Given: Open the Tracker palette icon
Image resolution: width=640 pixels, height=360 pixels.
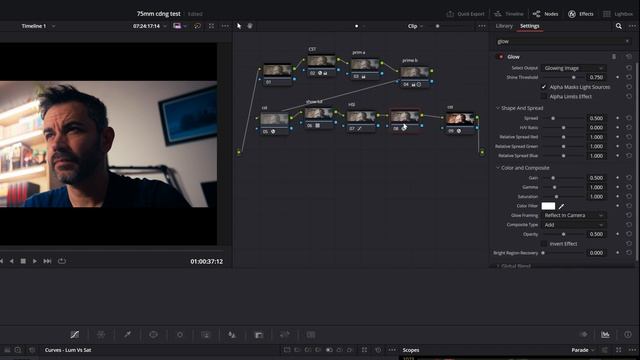Looking at the screenshot, I should click(180, 335).
